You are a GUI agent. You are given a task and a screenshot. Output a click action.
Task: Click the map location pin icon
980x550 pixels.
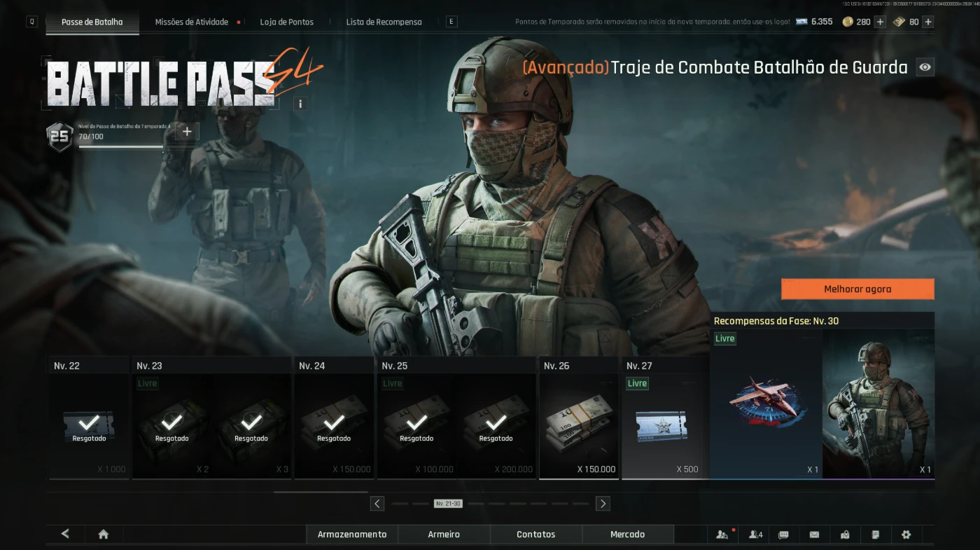(x=845, y=535)
